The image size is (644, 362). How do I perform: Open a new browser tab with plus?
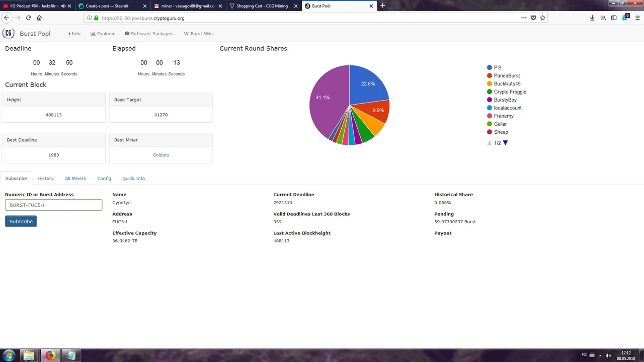coord(382,6)
